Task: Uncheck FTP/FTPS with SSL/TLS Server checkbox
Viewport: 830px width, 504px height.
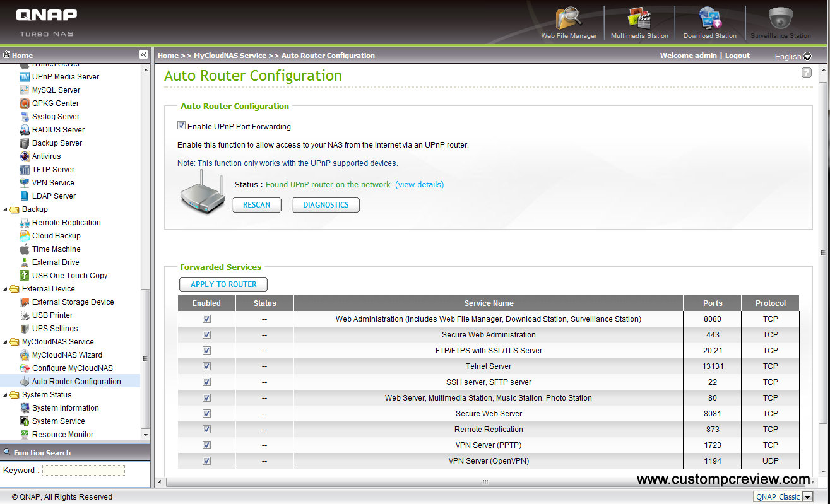Action: pyautogui.click(x=206, y=350)
